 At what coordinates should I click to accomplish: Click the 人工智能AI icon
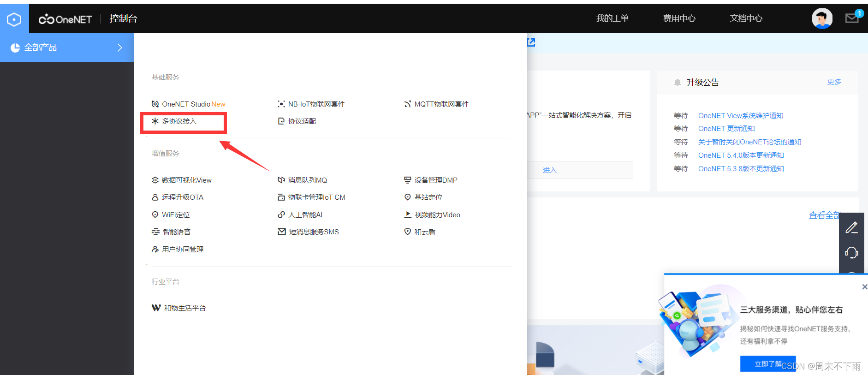[x=281, y=215]
